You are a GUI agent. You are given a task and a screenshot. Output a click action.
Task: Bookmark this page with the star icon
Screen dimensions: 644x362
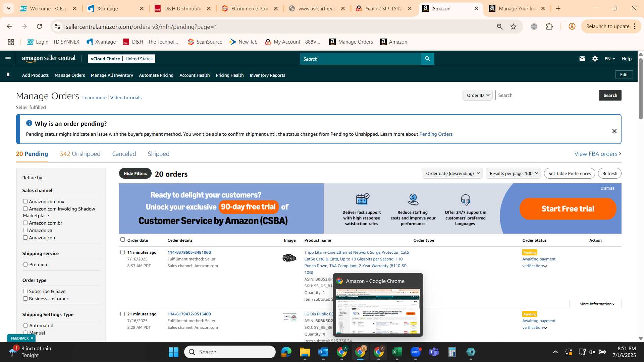pos(513,26)
